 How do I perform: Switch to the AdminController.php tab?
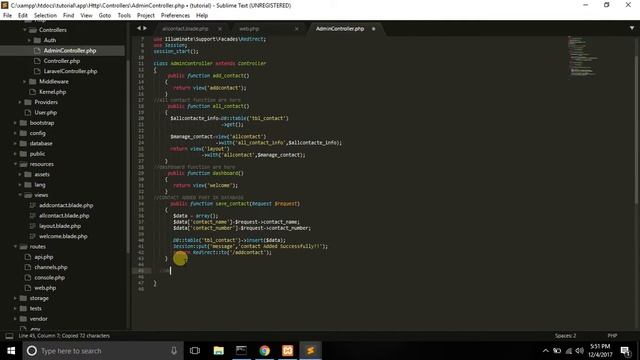(340, 29)
